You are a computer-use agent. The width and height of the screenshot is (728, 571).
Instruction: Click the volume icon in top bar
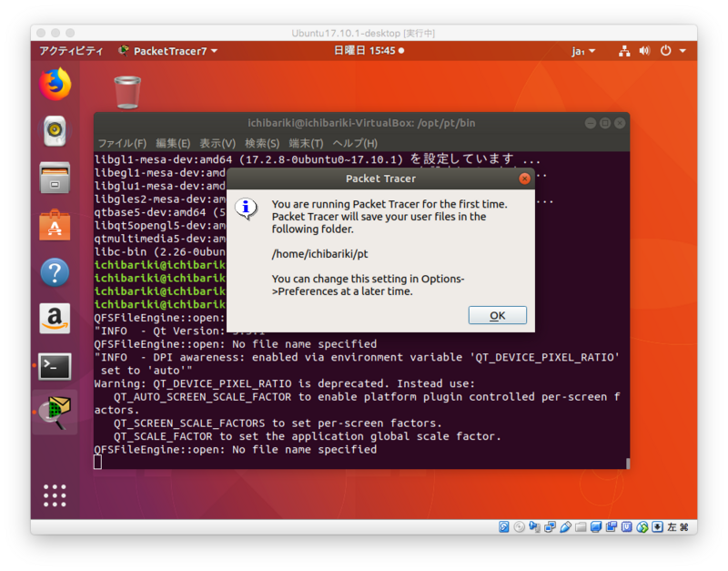(644, 51)
